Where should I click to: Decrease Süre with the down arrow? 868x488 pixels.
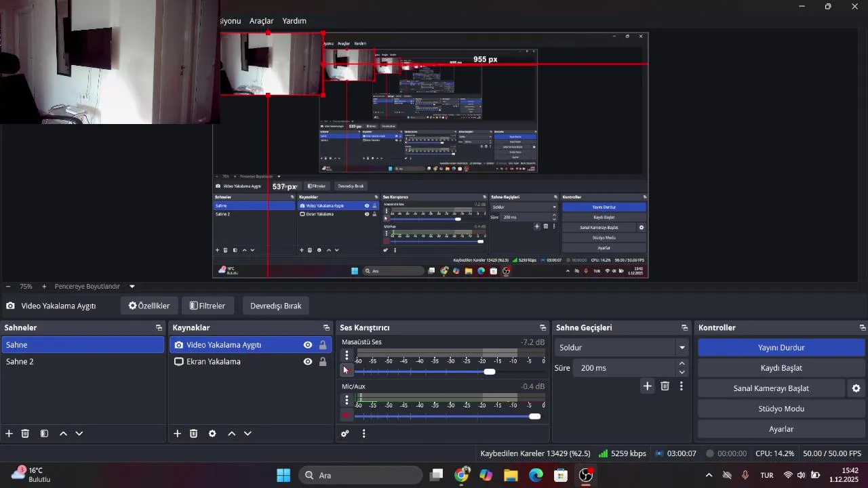[682, 372]
